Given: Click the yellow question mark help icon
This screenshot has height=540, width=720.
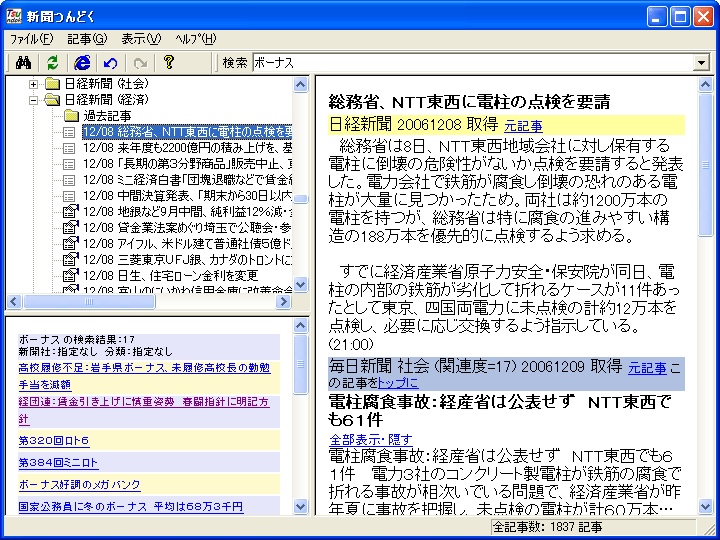Looking at the screenshot, I should 169,62.
